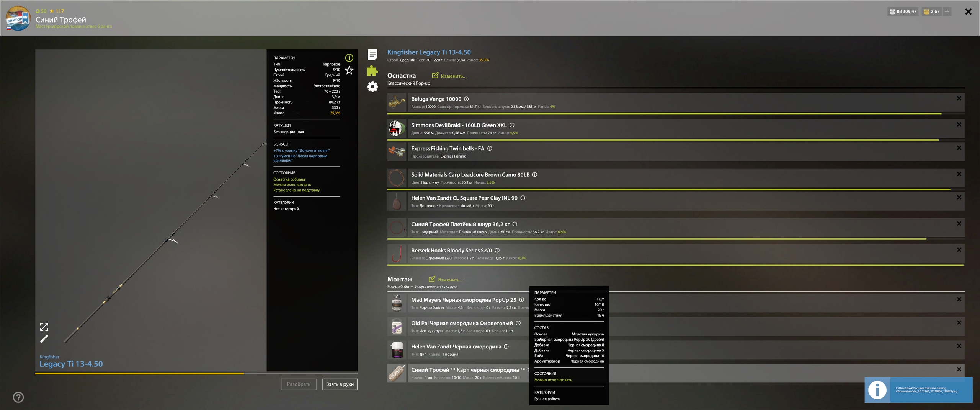The image size is (980, 410).
Task: Remove Синий Трофей Плетёный шнур leader
Action: 959,224
